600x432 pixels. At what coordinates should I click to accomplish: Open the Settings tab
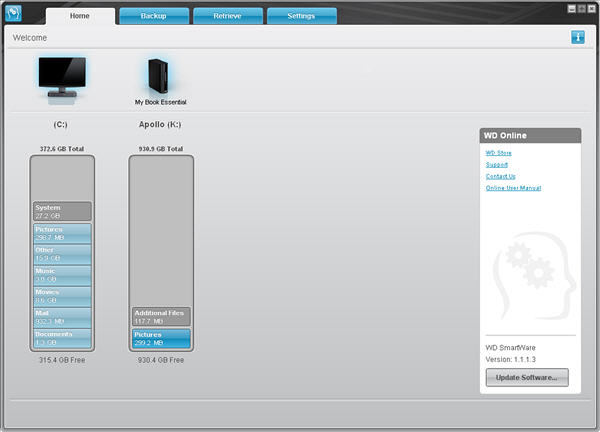pyautogui.click(x=302, y=16)
